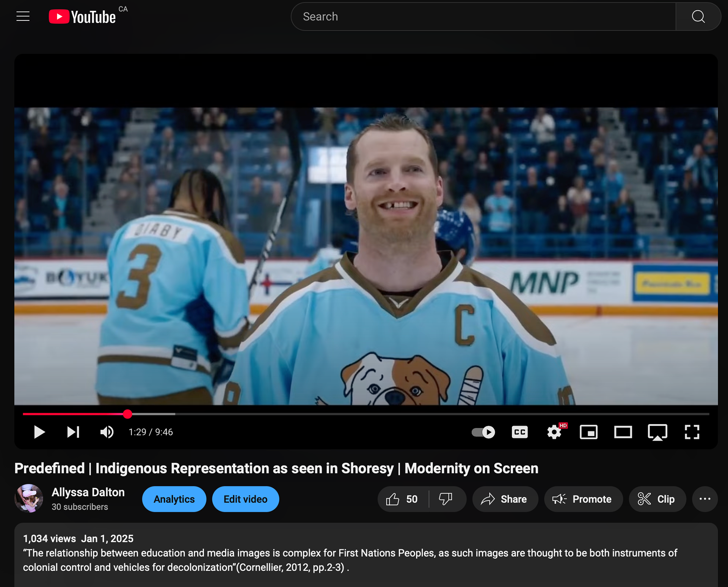The height and width of the screenshot is (587, 728).
Task: Open the hamburger guide menu
Action: pyautogui.click(x=23, y=16)
